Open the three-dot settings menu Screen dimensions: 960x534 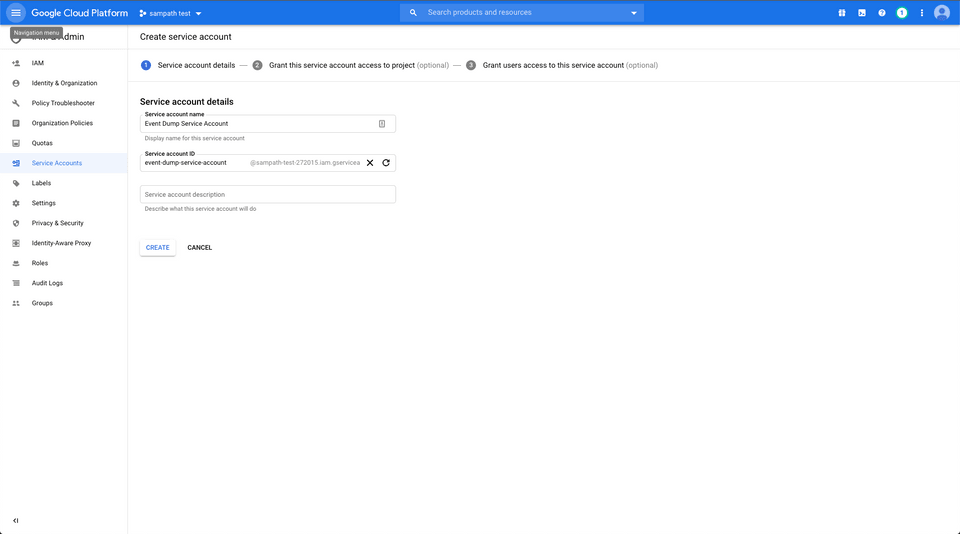[x=922, y=13]
